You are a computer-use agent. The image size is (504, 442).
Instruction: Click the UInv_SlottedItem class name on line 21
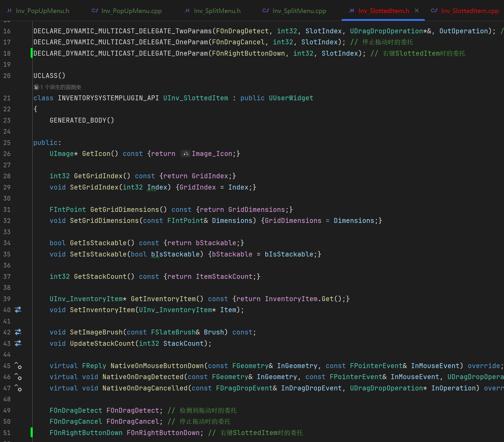coord(196,98)
